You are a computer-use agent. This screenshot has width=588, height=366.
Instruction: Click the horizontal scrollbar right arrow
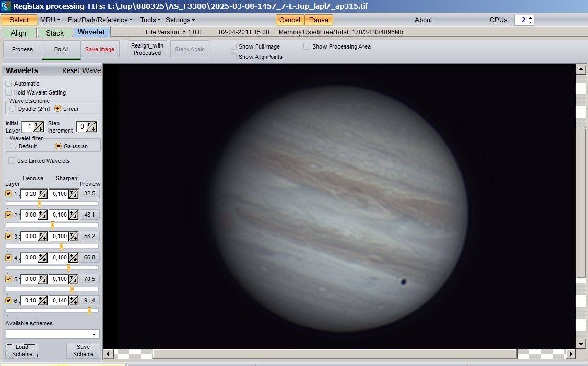coord(571,353)
